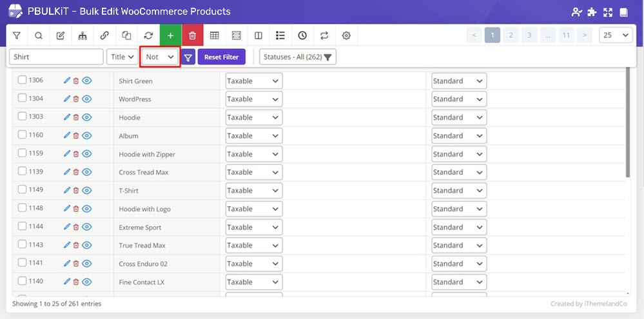This screenshot has height=319, width=644.
Task: Click the Shirt search text field
Action: click(x=56, y=57)
